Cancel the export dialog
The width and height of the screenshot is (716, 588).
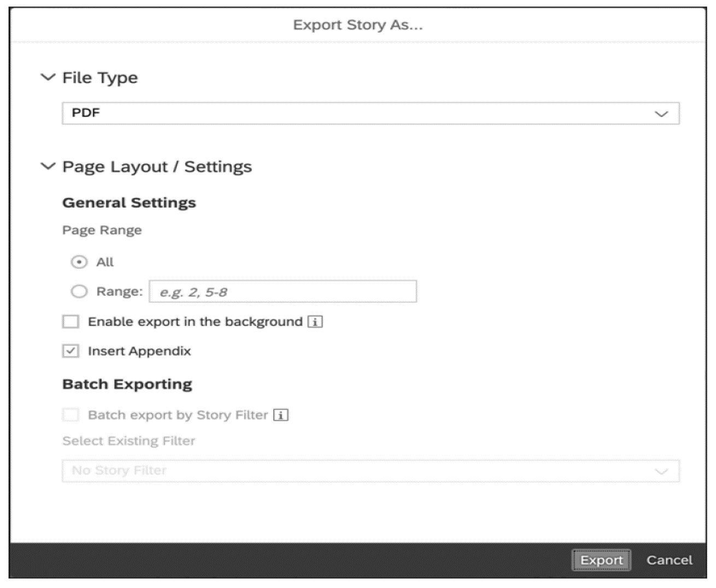(669, 560)
